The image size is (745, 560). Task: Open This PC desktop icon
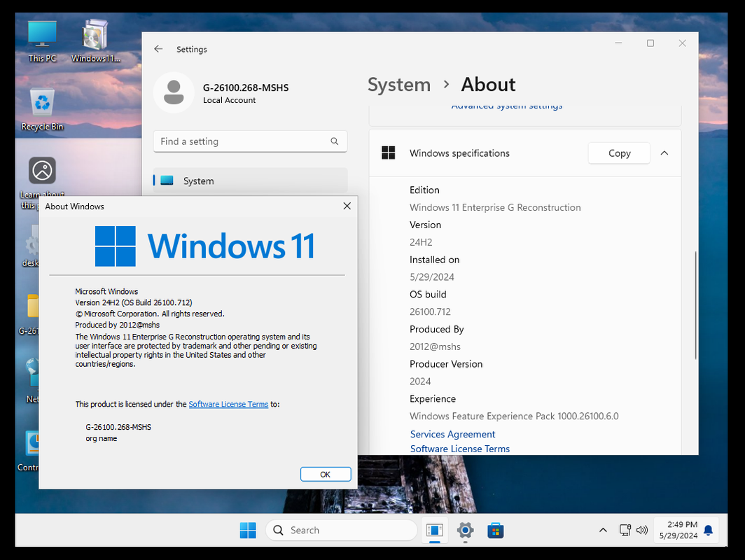point(42,41)
